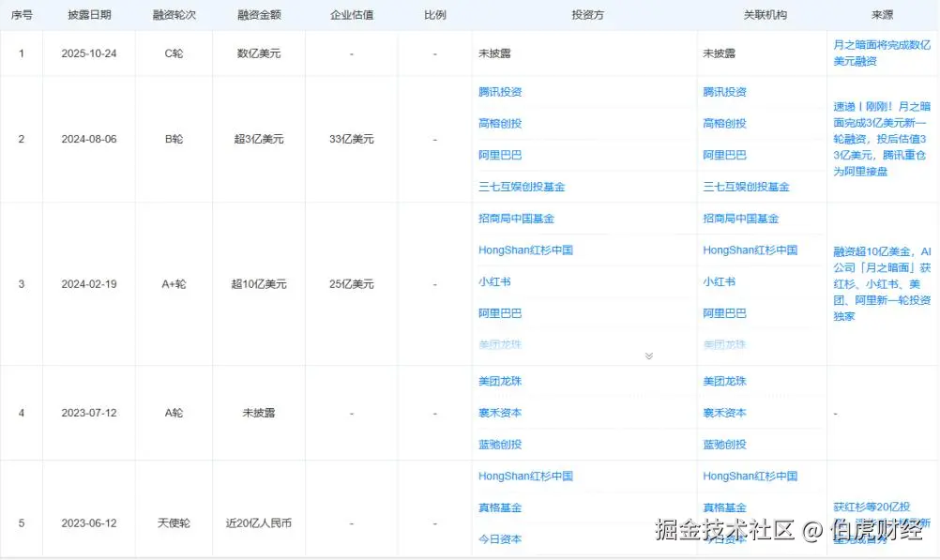The width and height of the screenshot is (940, 560).
Task: Select the 投资方 column header
Action: click(x=587, y=15)
